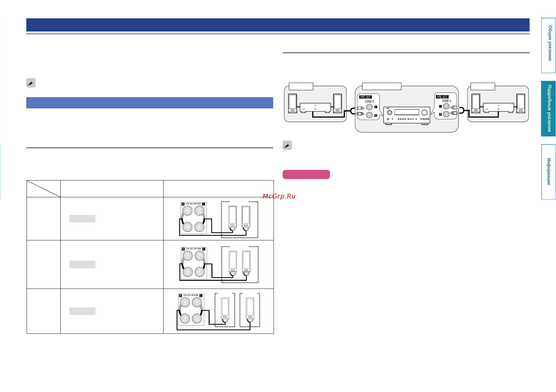Screen dimensions: 556x392
Task: Click the ZONE 3 R output jack
Action: (x=446, y=114)
